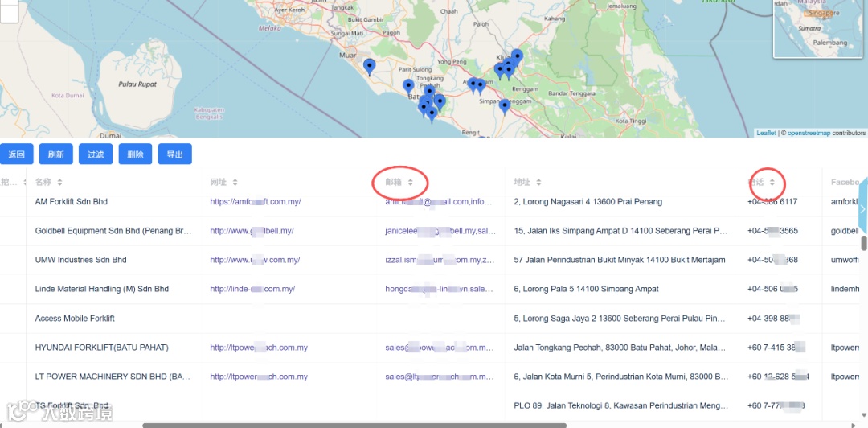
Task: Click AM Forklift row phone number
Action: (x=772, y=202)
